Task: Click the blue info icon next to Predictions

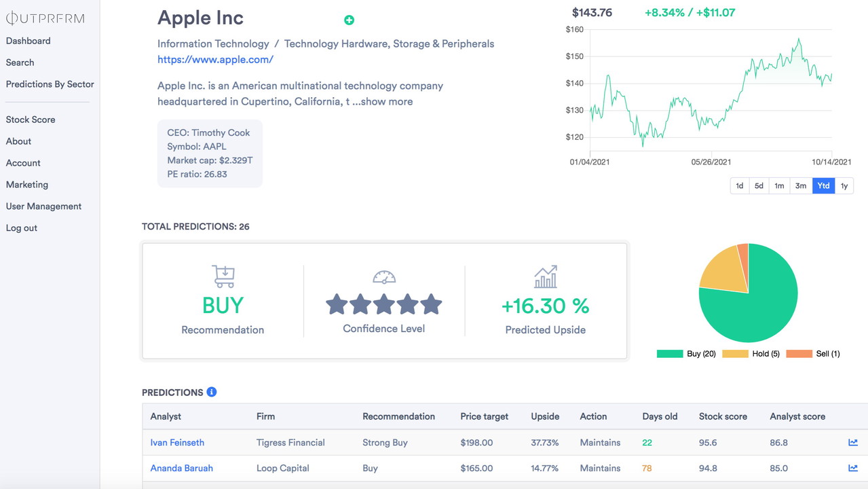Action: pos(212,392)
